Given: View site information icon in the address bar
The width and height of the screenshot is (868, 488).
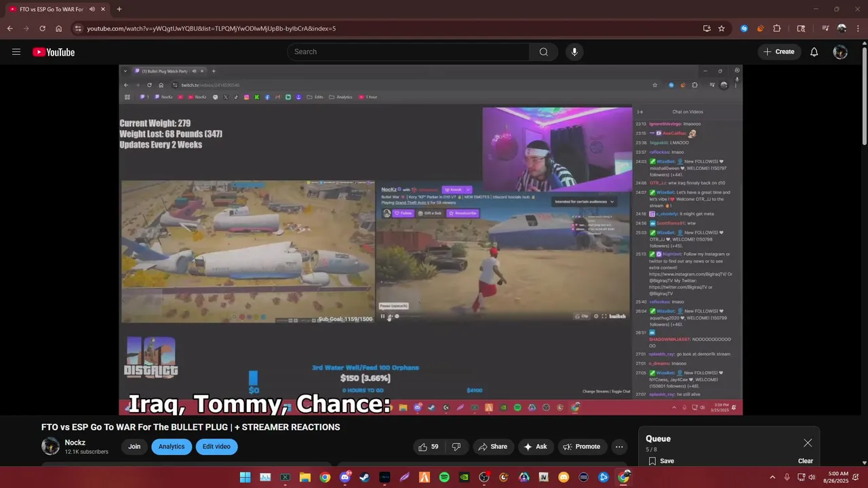Looking at the screenshot, I should click(78, 28).
